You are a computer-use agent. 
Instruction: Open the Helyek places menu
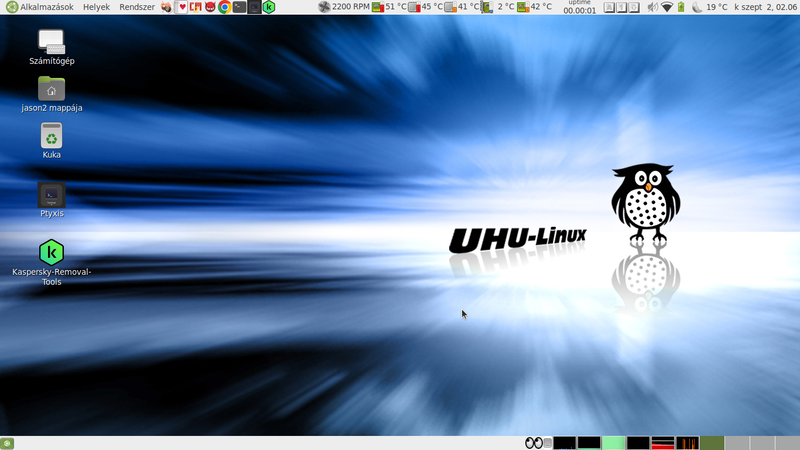tap(96, 7)
